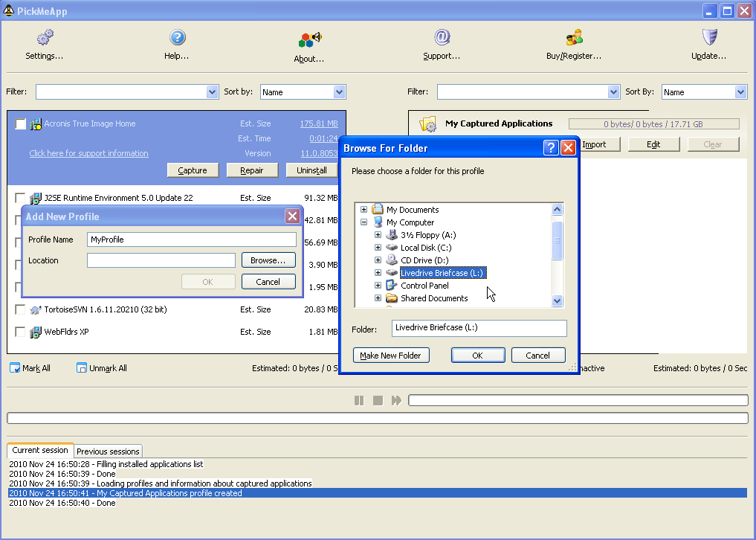
Task: Expand the Control Panel node
Action: pos(378,285)
